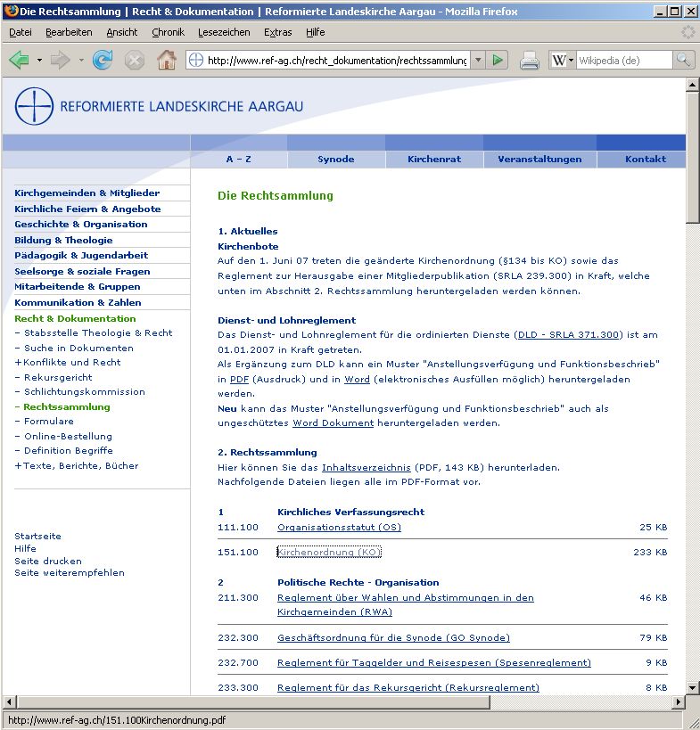The height and width of the screenshot is (730, 700).
Task: Click the Print icon in the toolbar
Action: [530, 61]
